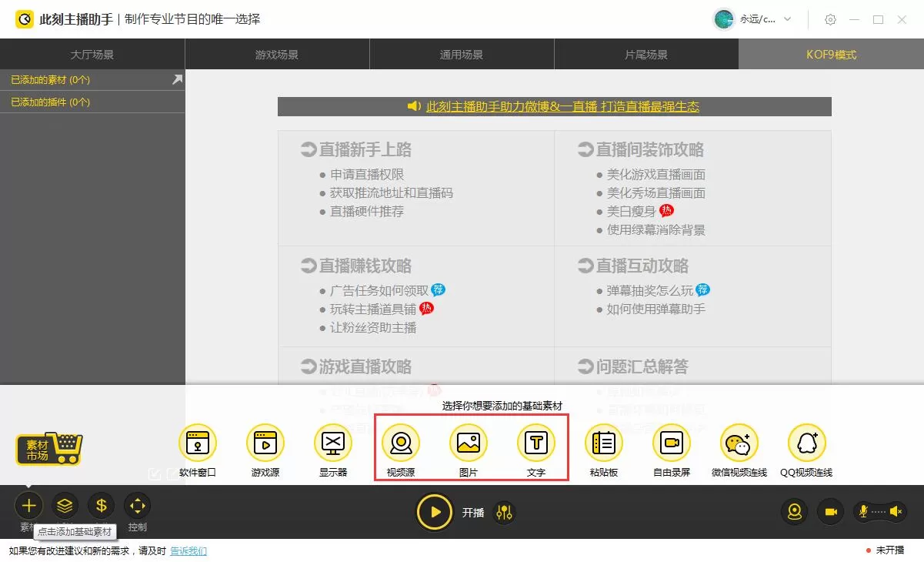This screenshot has height=562, width=924.
Task: Click the user avatar in title bar
Action: [723, 19]
